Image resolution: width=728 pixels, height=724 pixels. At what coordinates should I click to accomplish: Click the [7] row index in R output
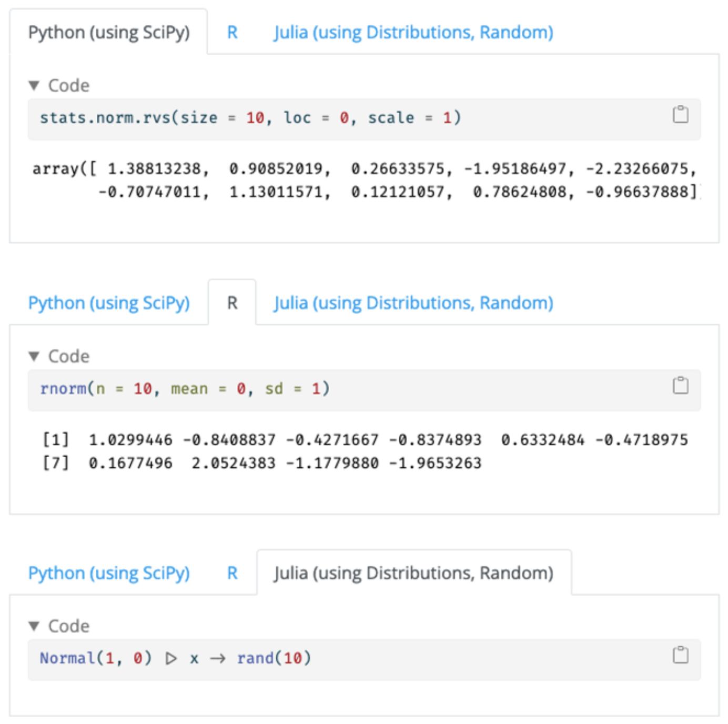point(56,463)
